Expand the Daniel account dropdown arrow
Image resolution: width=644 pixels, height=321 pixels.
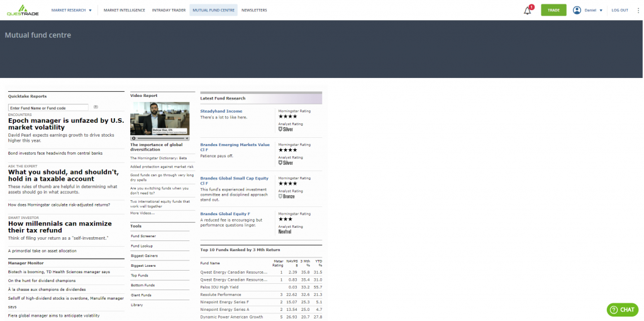click(x=601, y=11)
